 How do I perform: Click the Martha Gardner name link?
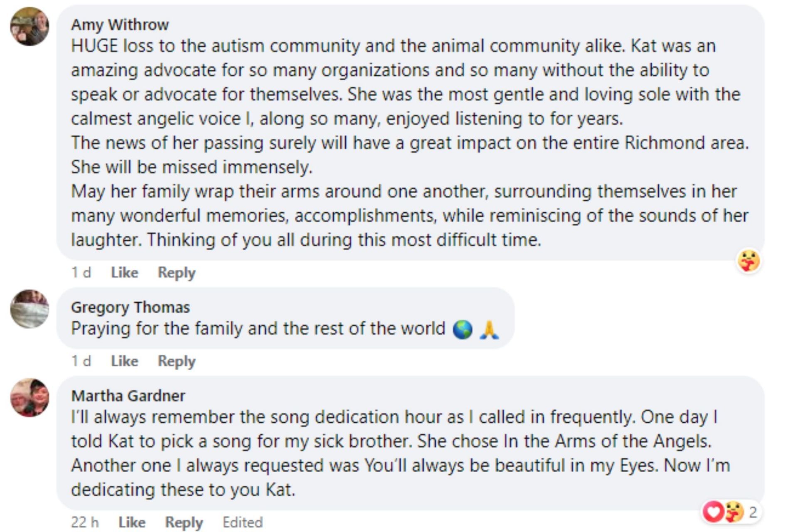tap(128, 396)
